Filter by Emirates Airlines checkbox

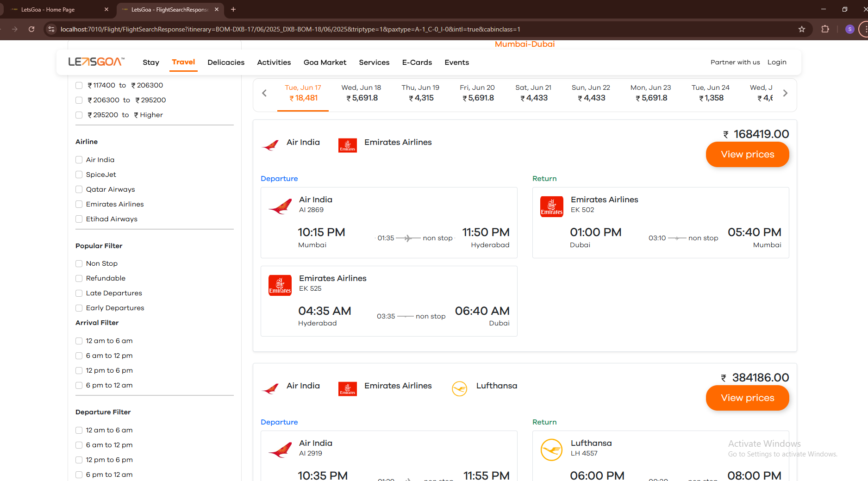[79, 205]
